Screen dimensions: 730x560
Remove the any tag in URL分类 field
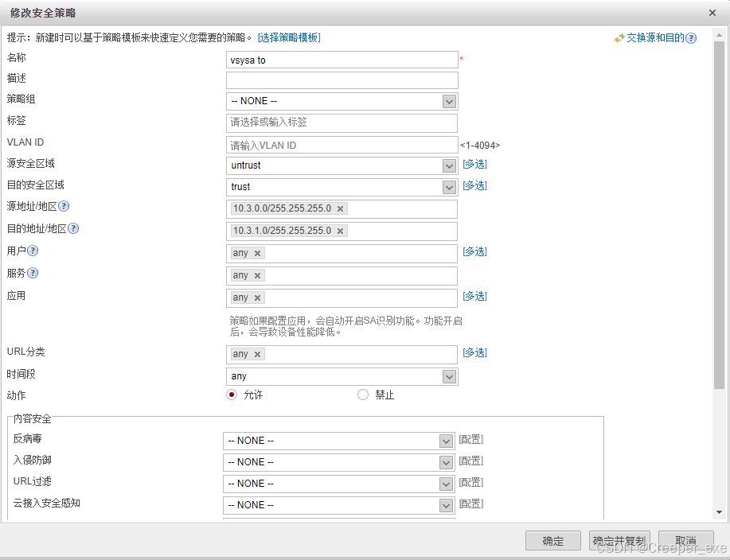pos(257,355)
